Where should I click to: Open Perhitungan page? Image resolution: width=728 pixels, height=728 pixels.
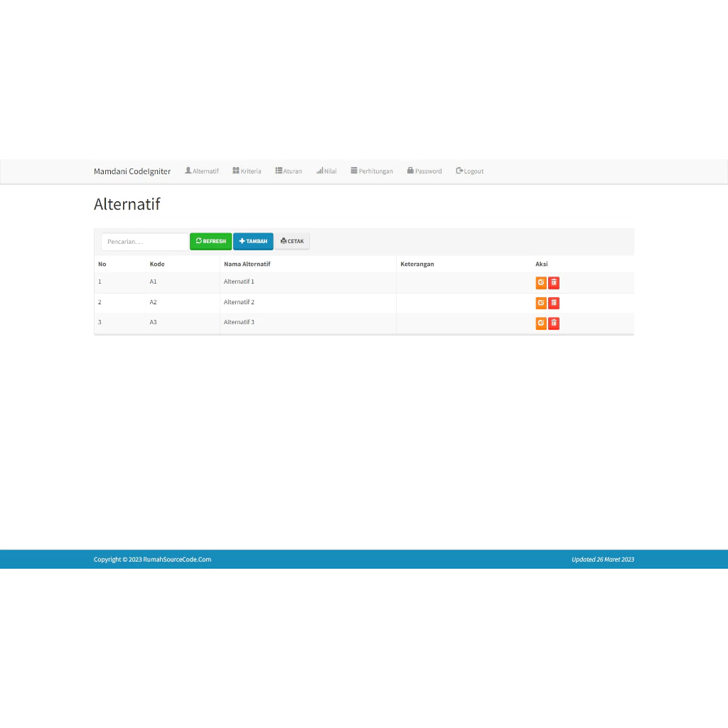tap(371, 171)
